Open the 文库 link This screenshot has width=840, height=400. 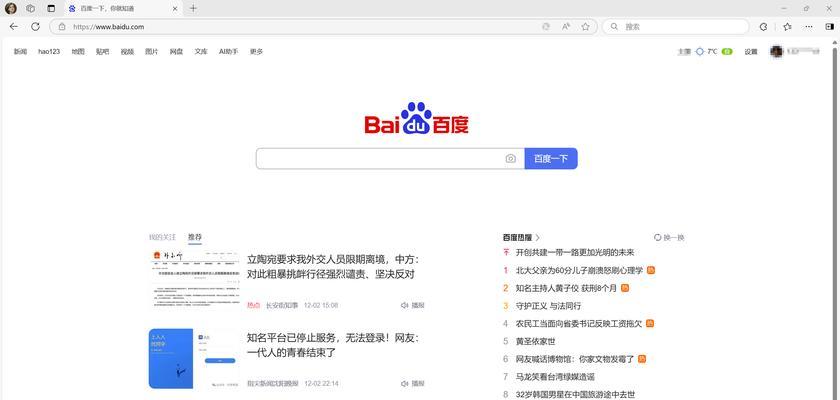[x=201, y=52]
